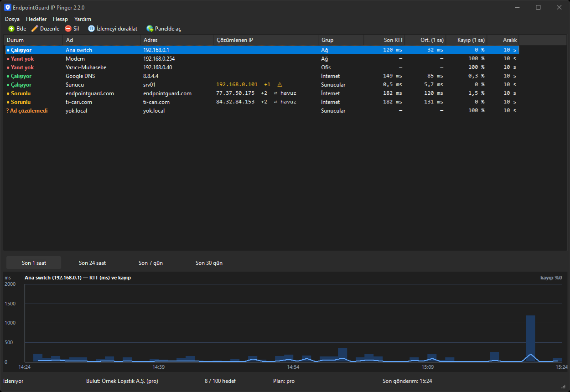The image size is (570, 392).
Task: Switch to the Son 1 saat tab
Action: click(34, 263)
